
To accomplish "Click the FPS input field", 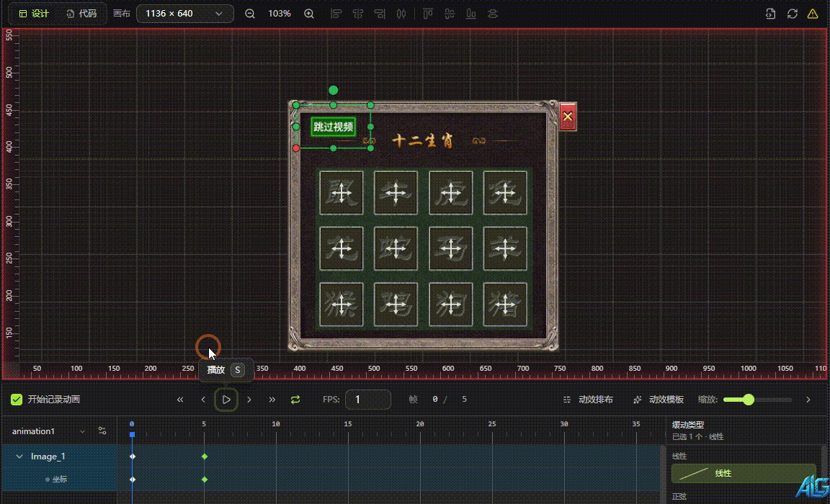I will point(367,400).
